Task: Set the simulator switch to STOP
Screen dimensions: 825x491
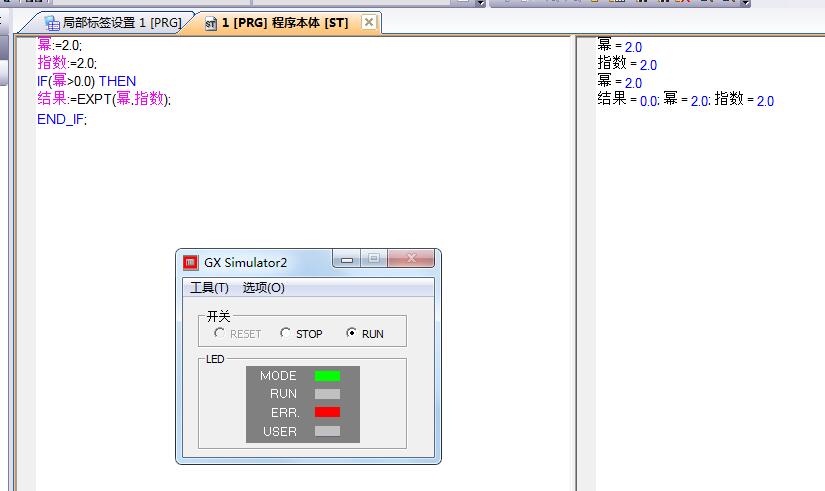Action: (286, 333)
